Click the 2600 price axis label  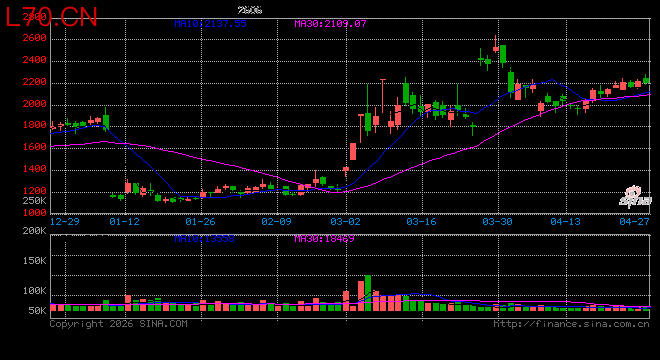point(35,38)
